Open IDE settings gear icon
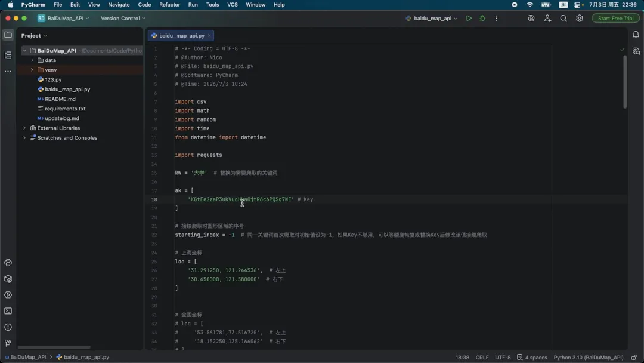Screen dimensions: 644x363 (x=580, y=18)
